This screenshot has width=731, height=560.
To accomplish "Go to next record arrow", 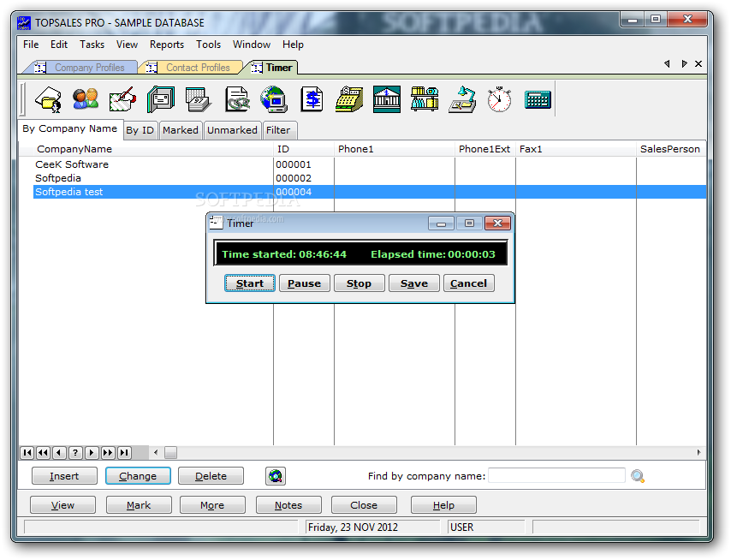I will 92,452.
